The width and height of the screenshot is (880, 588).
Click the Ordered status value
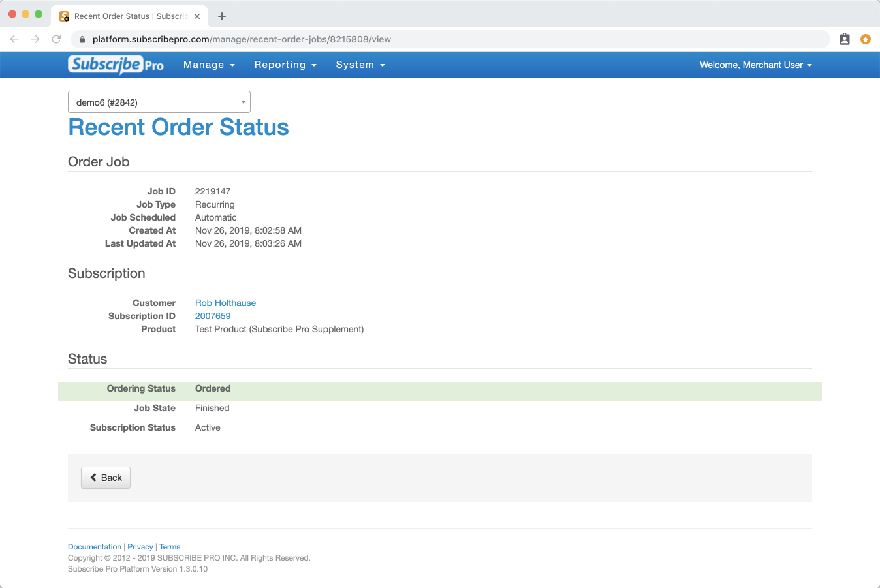coord(213,388)
